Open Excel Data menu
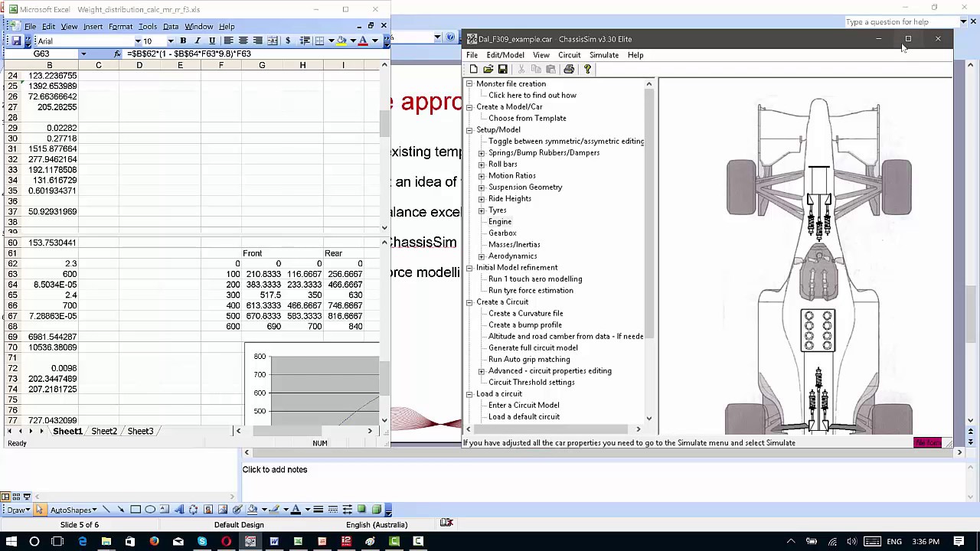The image size is (980, 551). coord(170,27)
